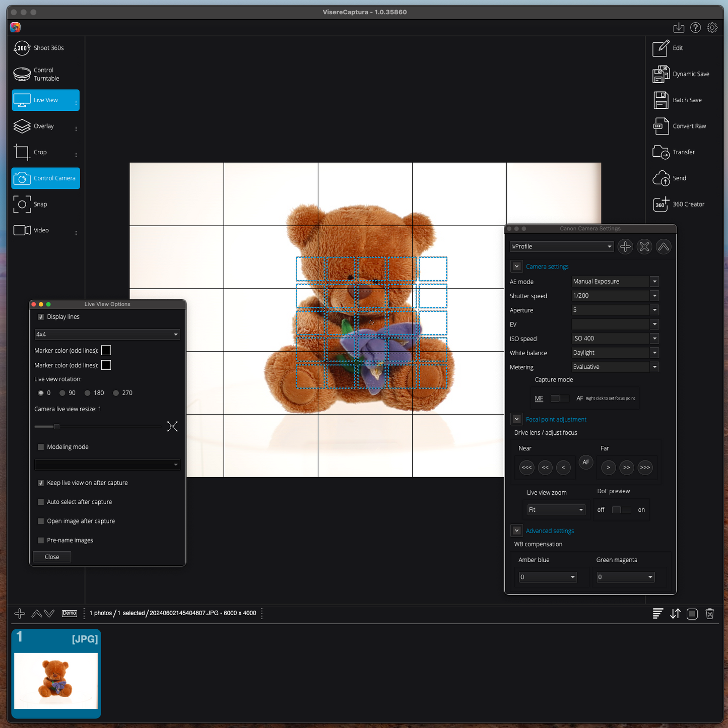Screen dimensions: 728x728
Task: Open the 4x4 grid lines dropdown
Action: coord(107,335)
